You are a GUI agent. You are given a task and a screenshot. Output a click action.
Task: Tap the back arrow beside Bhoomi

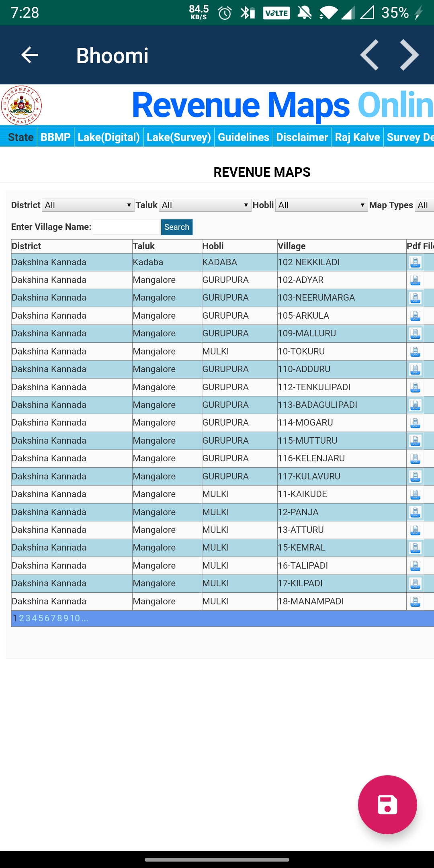30,55
